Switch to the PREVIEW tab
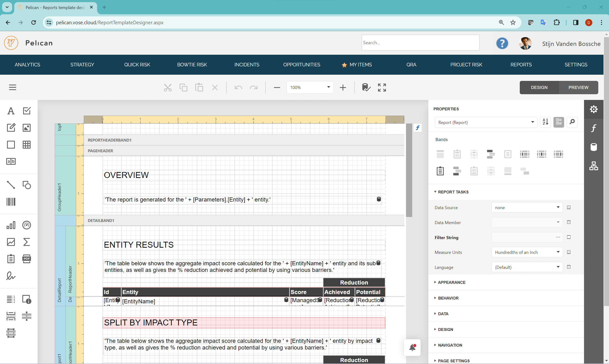The width and height of the screenshot is (609, 364). point(578,87)
